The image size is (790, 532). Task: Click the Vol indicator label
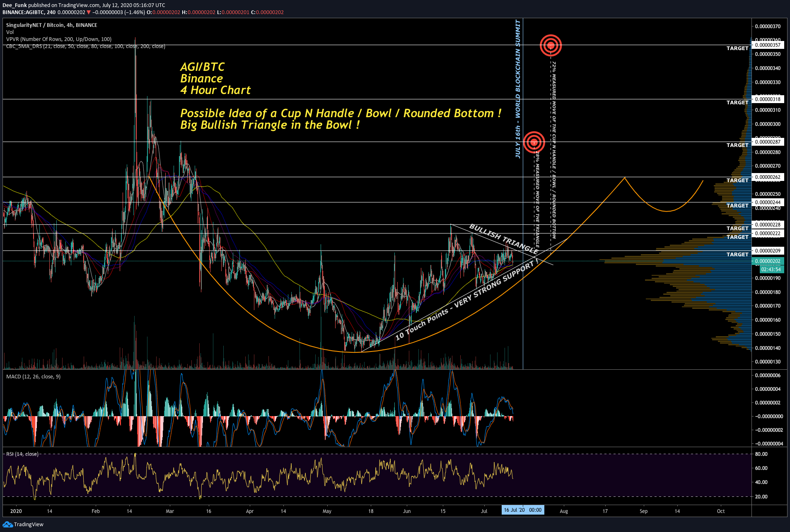[x=10, y=32]
